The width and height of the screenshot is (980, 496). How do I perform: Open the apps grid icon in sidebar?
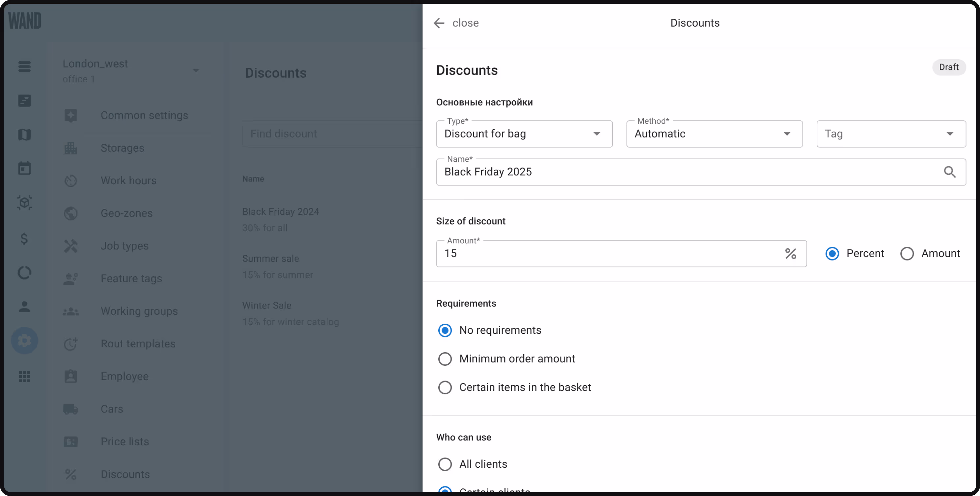24,377
